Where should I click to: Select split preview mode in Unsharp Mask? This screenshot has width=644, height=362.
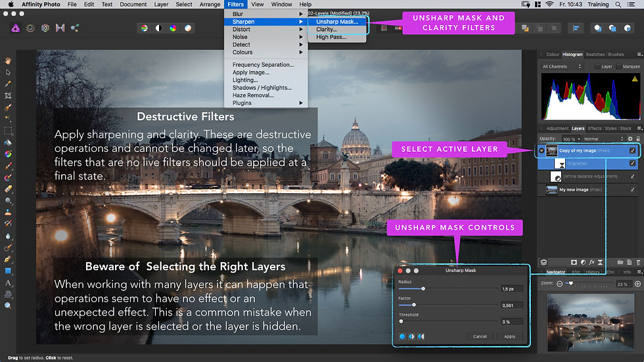click(x=411, y=336)
